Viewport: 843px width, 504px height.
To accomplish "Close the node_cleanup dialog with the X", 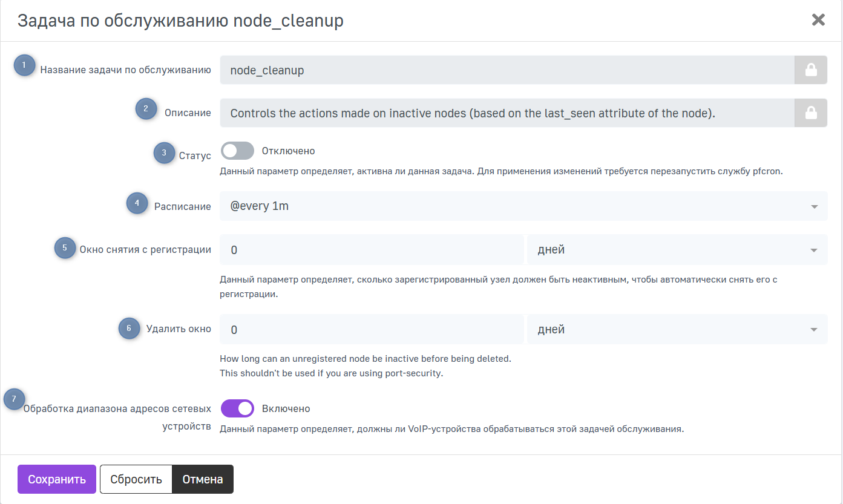I will point(818,20).
